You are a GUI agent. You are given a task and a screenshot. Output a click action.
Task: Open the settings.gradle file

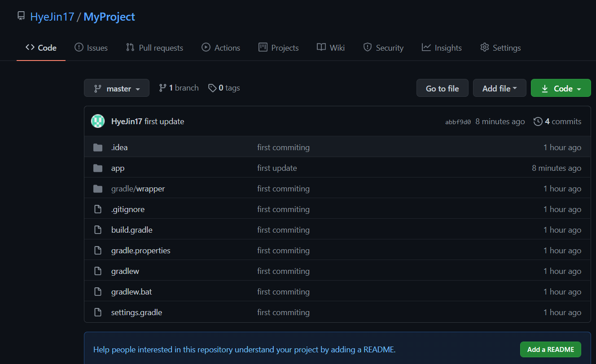pyautogui.click(x=137, y=312)
